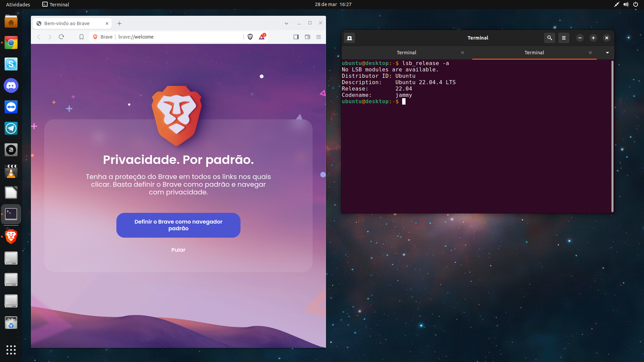The height and width of the screenshot is (362, 644).
Task: Open the blank document icon in dock
Action: [11, 193]
